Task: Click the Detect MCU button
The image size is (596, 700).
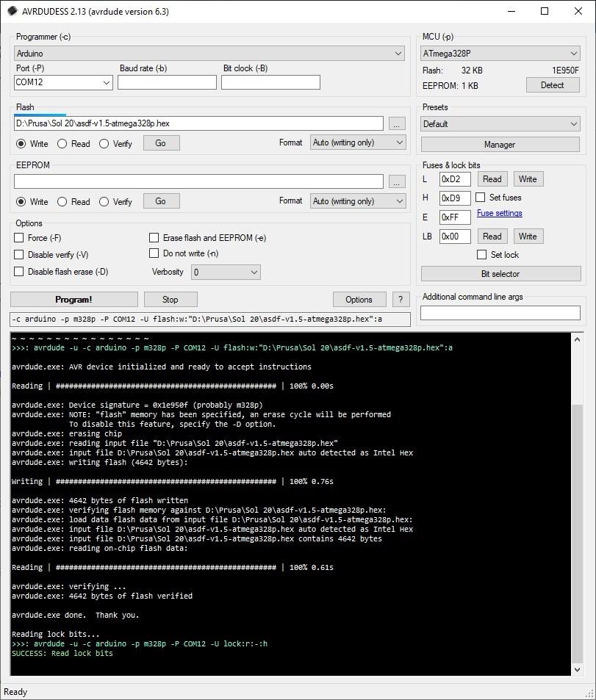Action: click(553, 85)
